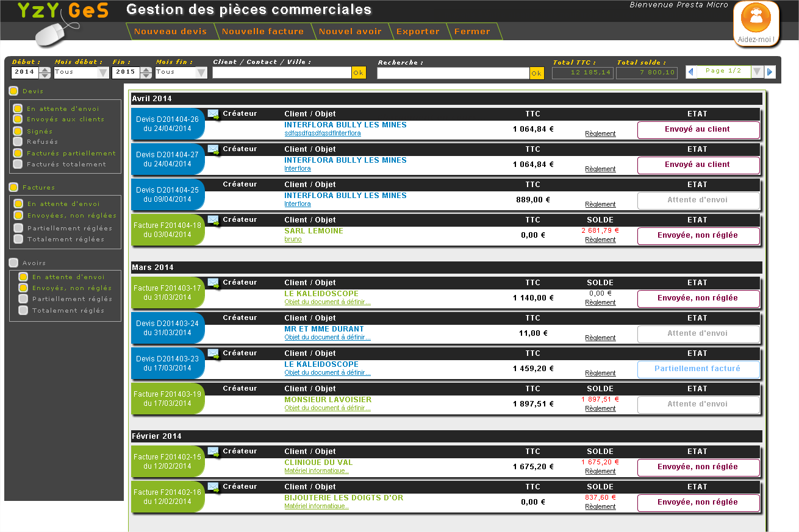Open the 'Nouvelle facture' tab
799x532 pixels.
(x=262, y=32)
